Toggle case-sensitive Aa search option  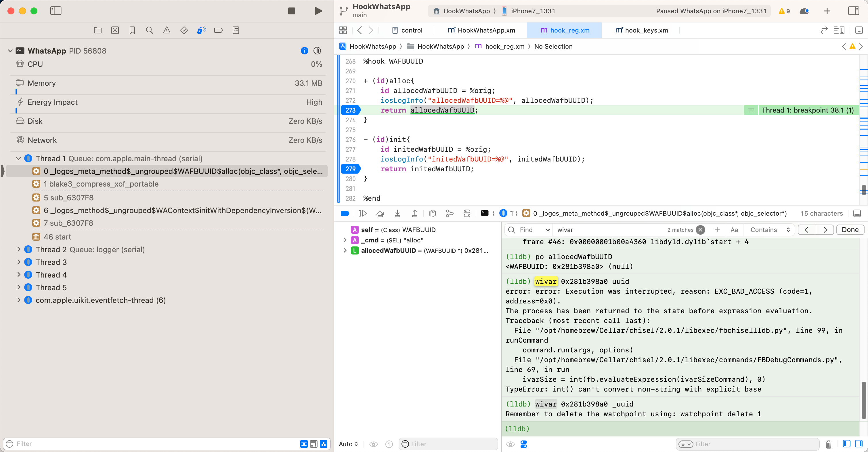click(x=734, y=230)
